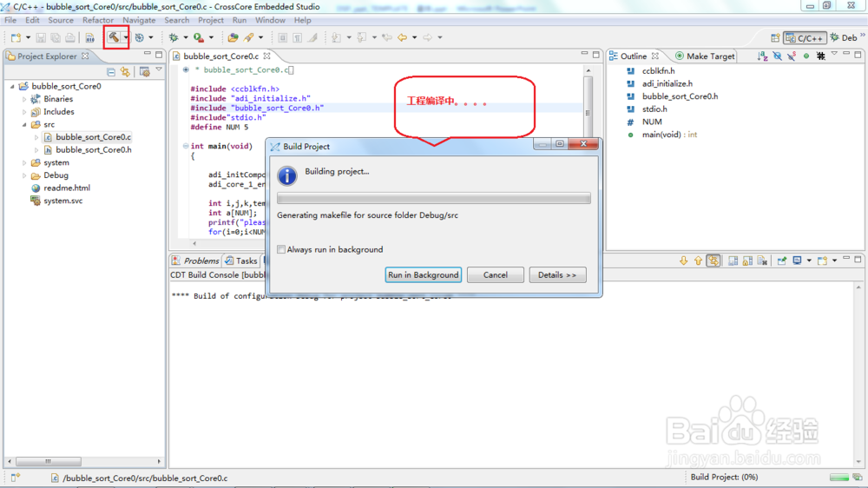Click Run in Background button

pos(423,274)
